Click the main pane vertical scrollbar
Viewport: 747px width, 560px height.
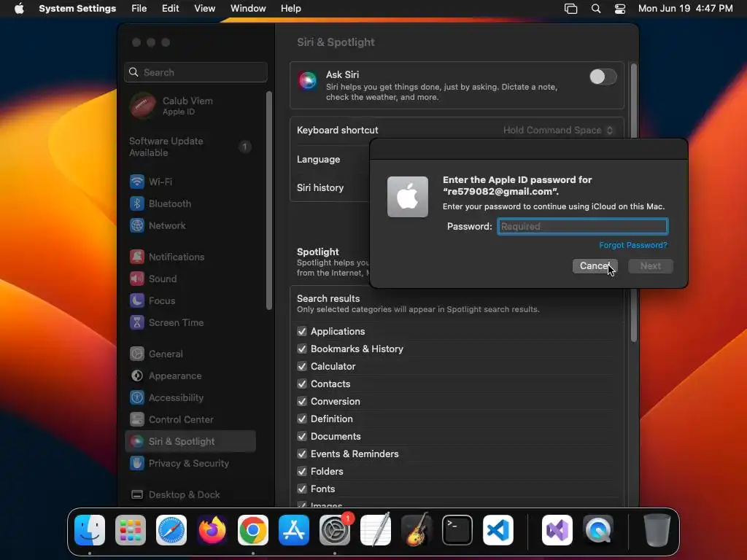(x=634, y=203)
